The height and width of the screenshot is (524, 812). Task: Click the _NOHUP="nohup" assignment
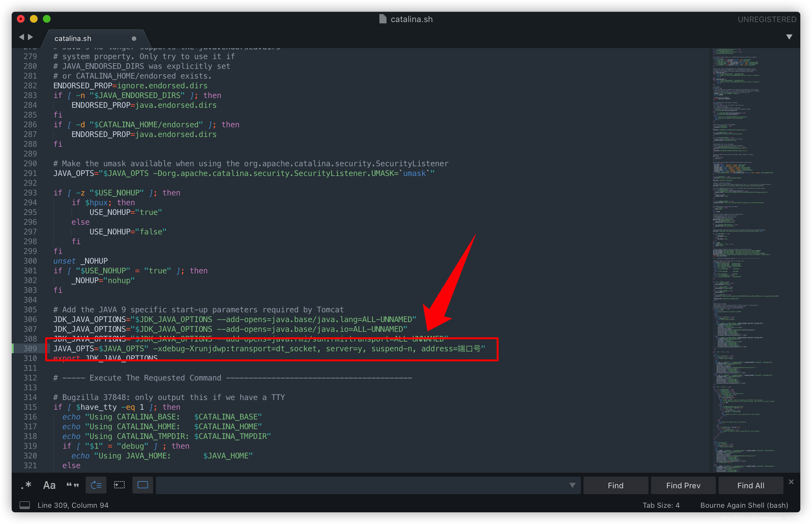click(x=103, y=281)
